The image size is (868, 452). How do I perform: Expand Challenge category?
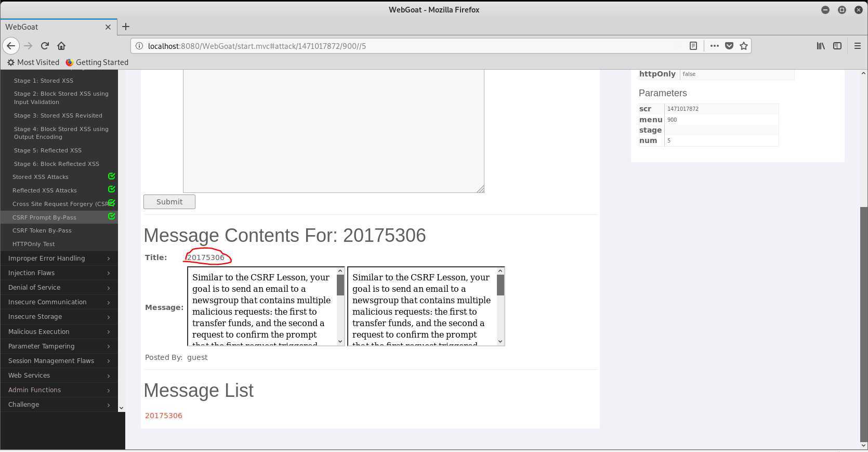(59, 405)
